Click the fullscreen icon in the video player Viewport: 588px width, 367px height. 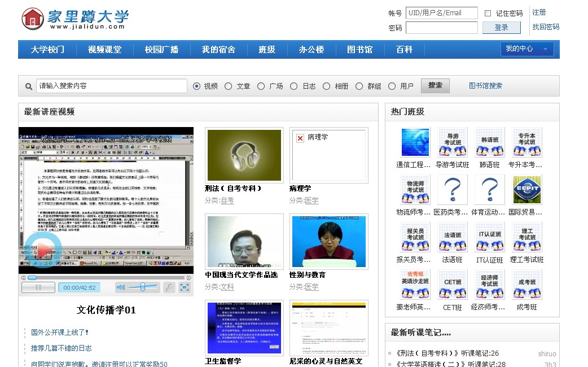click(x=185, y=287)
